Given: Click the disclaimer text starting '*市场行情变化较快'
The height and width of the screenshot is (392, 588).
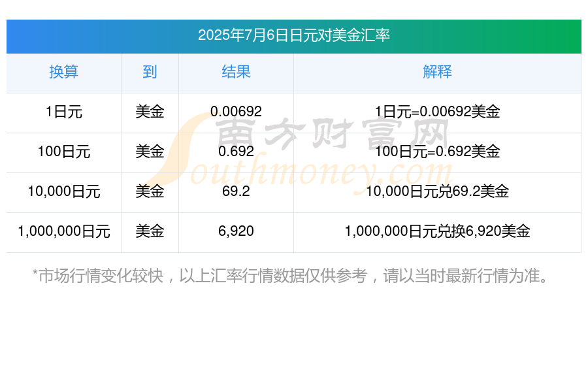Looking at the screenshot, I should (x=291, y=276).
